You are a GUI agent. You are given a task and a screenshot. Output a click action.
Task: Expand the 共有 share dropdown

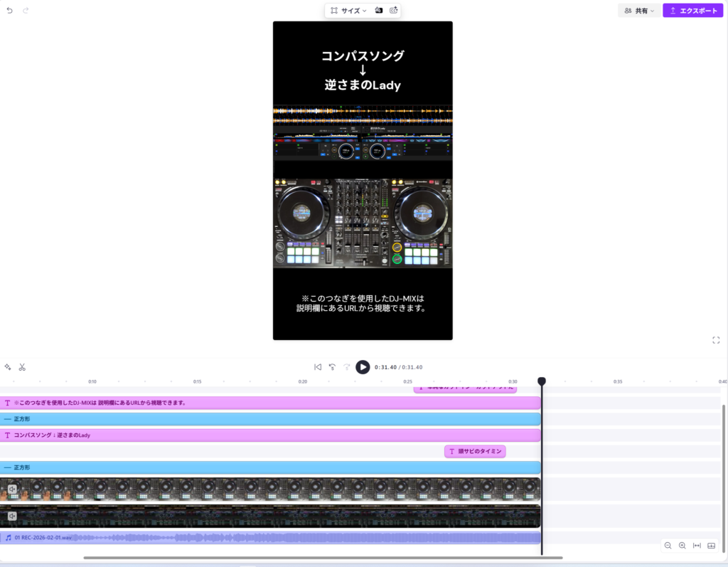[638, 11]
